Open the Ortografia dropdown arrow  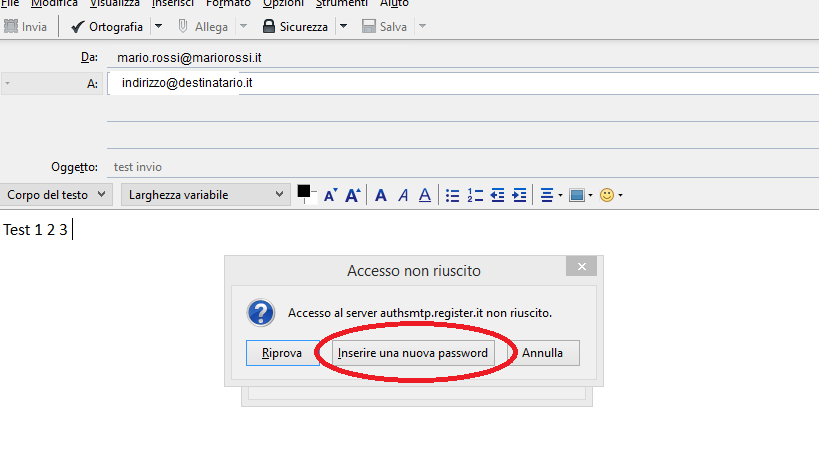point(158,27)
